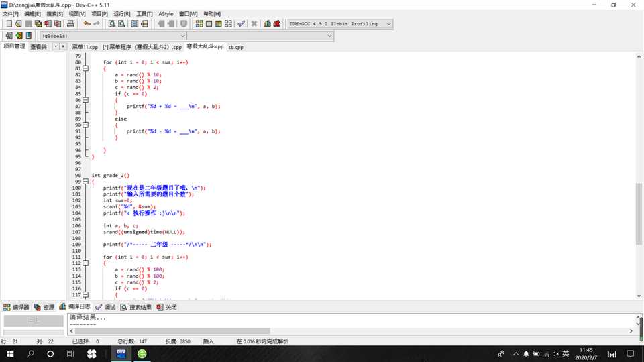
Task: Open the 工具[T] menu
Action: point(144,14)
